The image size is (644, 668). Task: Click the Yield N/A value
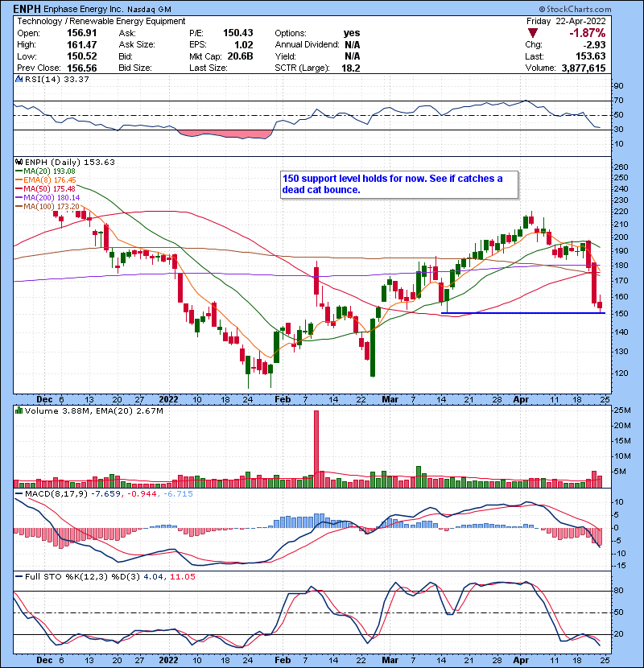[352, 56]
